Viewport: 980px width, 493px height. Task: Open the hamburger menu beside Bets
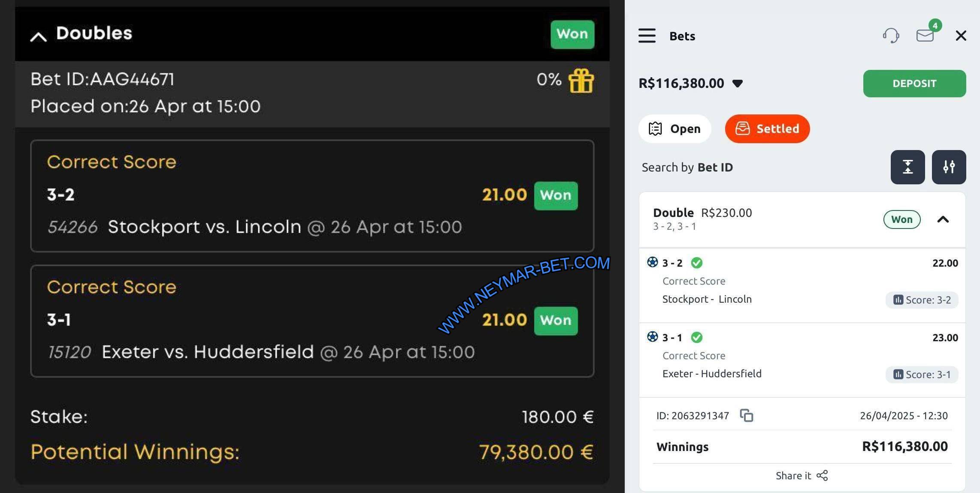(647, 36)
